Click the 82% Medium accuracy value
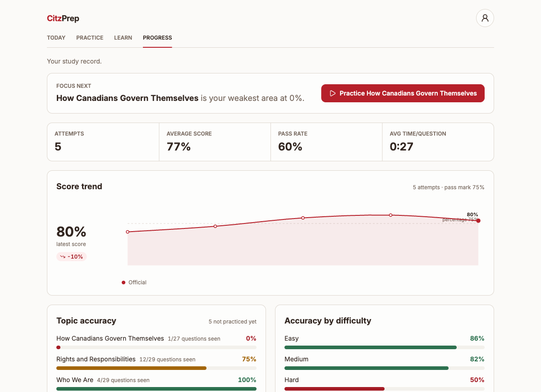This screenshot has width=541, height=392. [x=477, y=359]
